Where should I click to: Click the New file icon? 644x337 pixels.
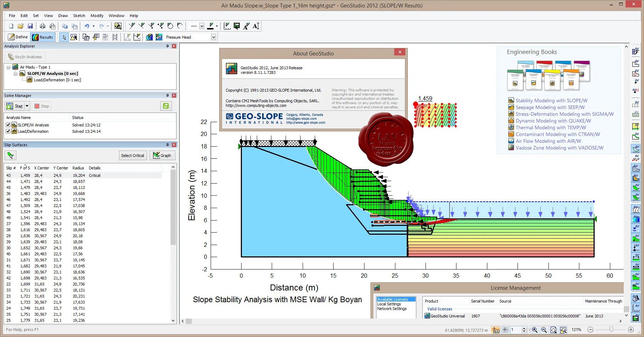pos(11,26)
